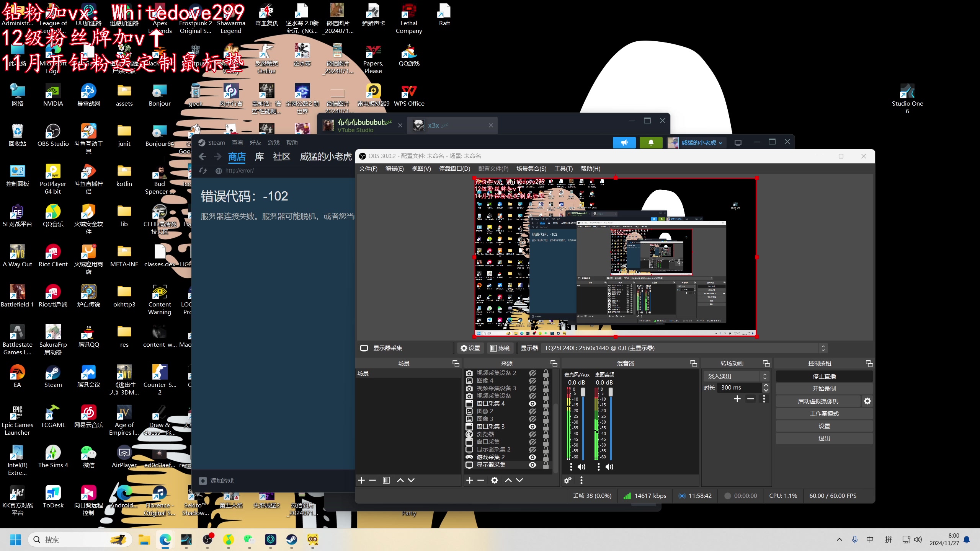Click the 300 ms duration field
980x551 pixels.
740,388
